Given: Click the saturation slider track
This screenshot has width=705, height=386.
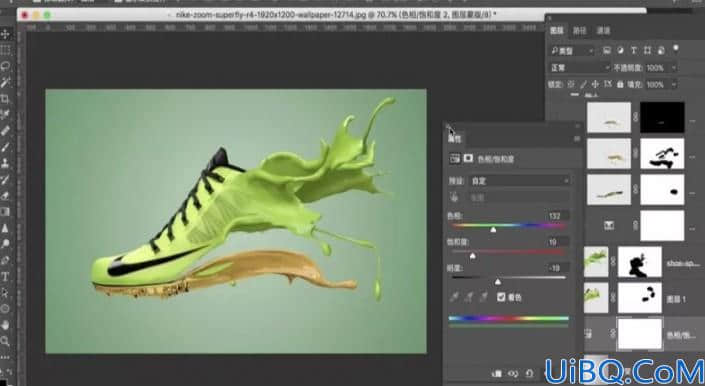Looking at the screenshot, I should [508, 252].
